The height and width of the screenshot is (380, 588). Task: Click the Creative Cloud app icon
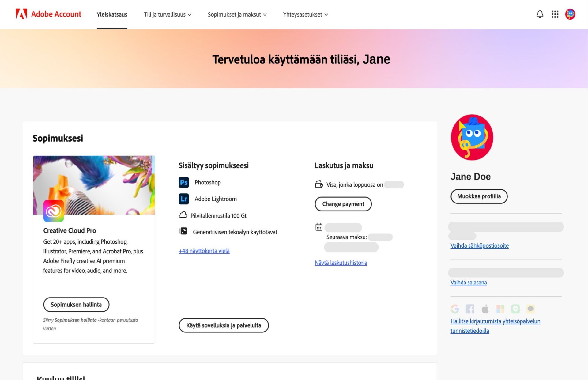pos(54,211)
